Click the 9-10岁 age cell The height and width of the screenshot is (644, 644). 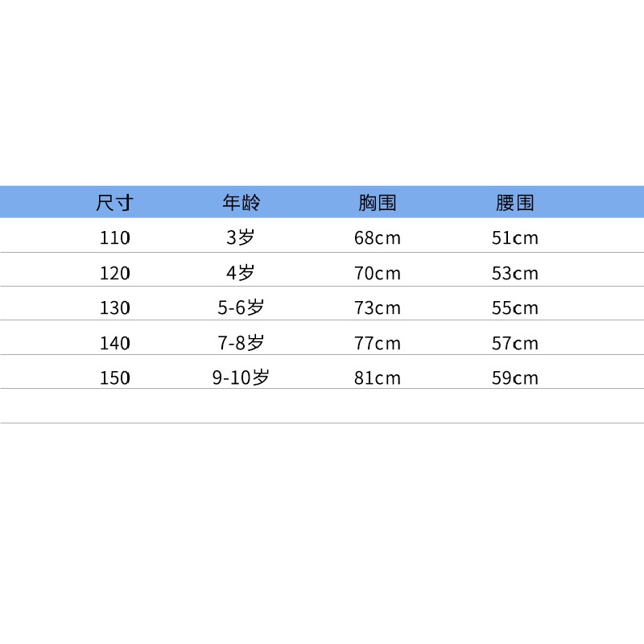point(241,378)
